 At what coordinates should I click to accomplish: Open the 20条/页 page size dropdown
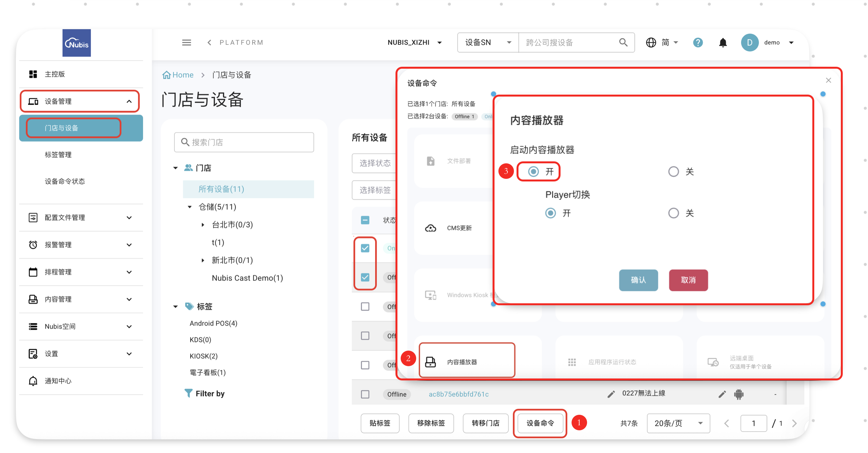pyautogui.click(x=678, y=423)
